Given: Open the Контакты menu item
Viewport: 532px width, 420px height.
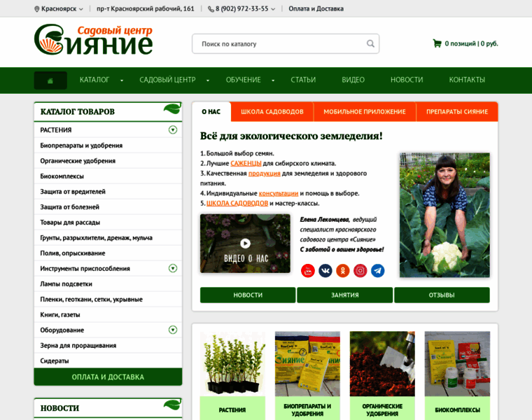Looking at the screenshot, I should [x=467, y=80].
